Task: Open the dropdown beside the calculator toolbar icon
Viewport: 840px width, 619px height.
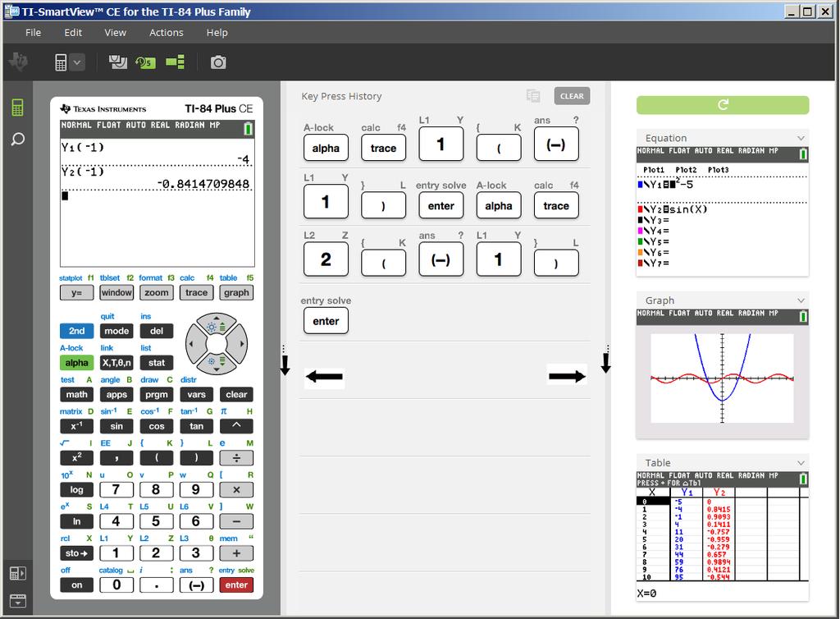Action: click(x=77, y=62)
